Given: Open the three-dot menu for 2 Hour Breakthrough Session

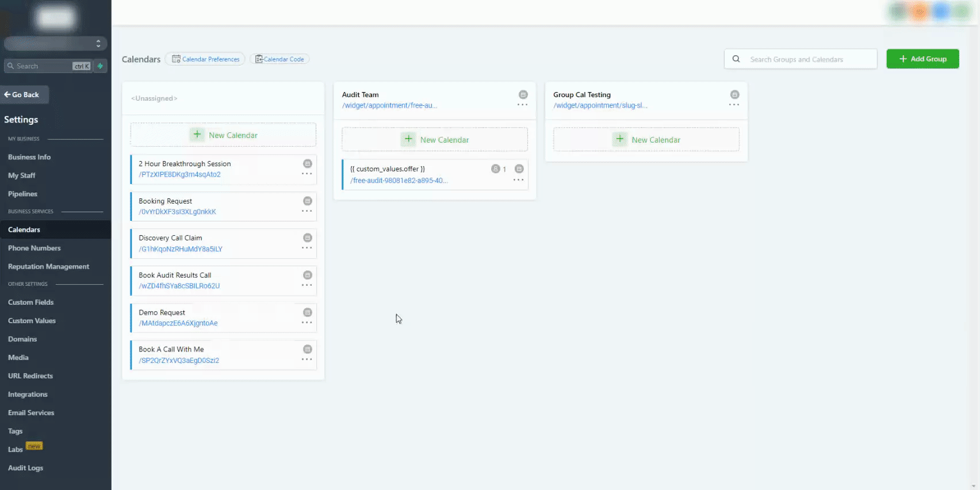Looking at the screenshot, I should [x=307, y=174].
